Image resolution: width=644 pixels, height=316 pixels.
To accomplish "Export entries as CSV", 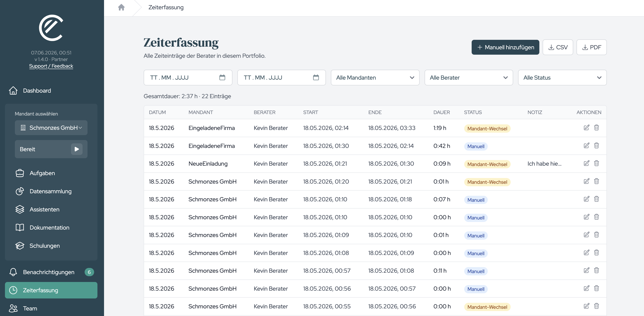I will (558, 47).
